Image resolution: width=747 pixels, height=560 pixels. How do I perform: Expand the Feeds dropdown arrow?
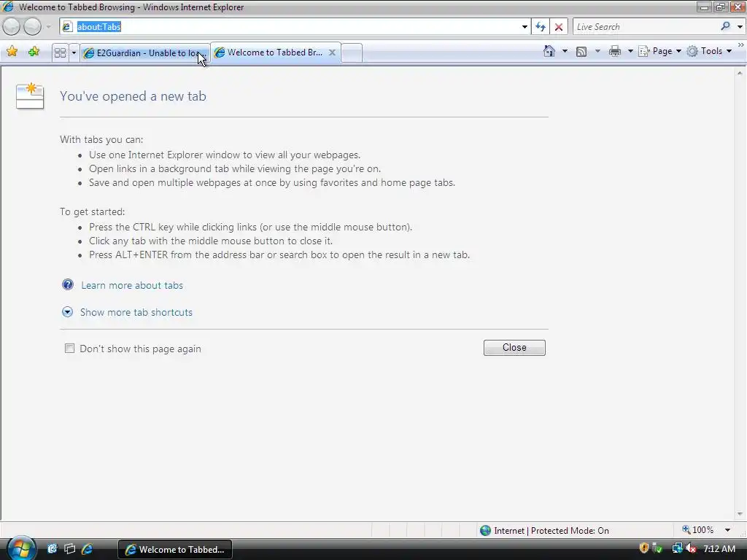coord(597,51)
